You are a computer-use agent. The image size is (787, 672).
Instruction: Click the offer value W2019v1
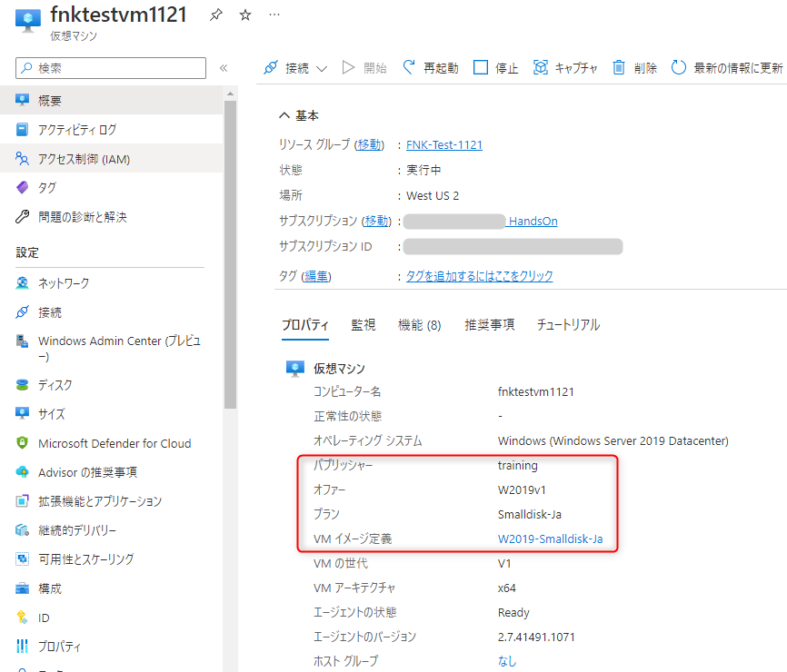[522, 490]
